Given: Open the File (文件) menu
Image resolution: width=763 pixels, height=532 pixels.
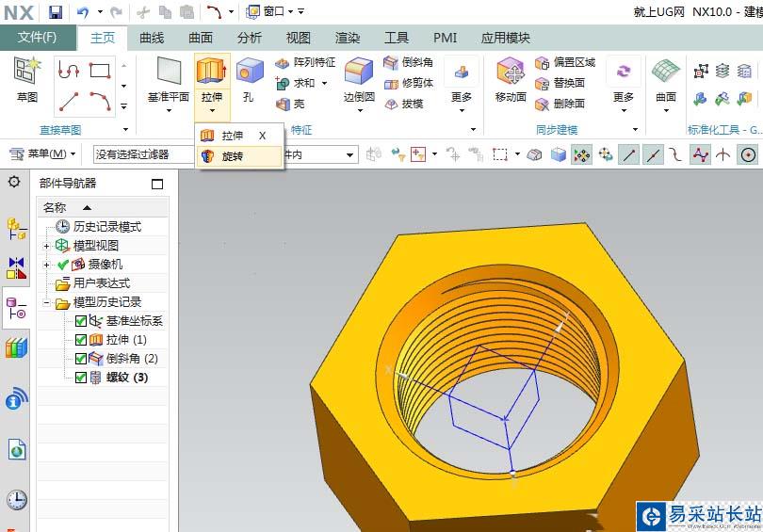Looking at the screenshot, I should [x=38, y=38].
